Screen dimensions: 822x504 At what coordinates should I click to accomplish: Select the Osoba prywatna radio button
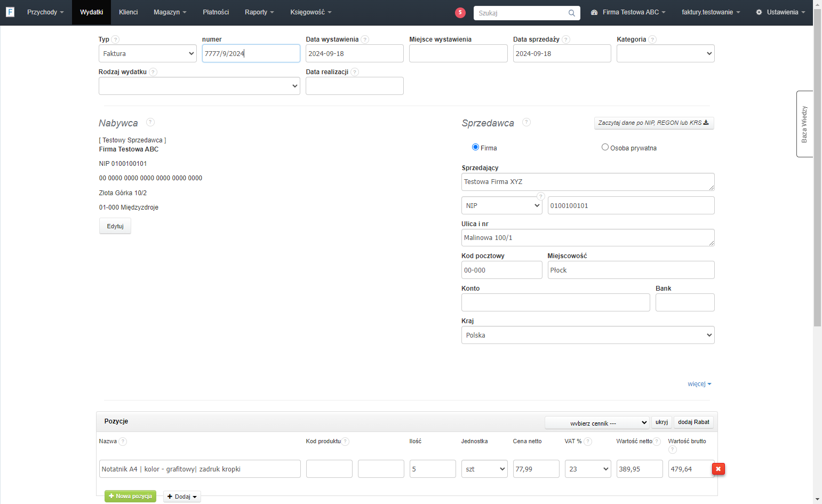point(605,147)
